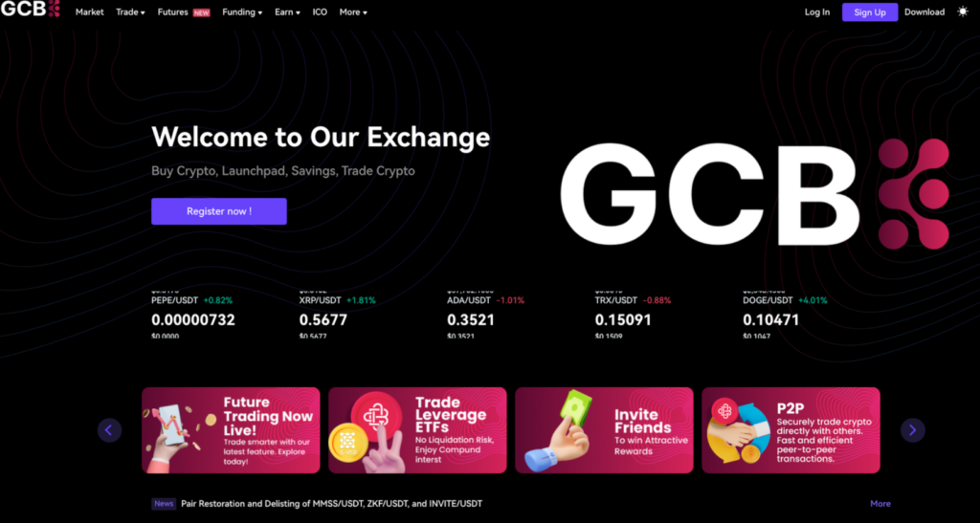This screenshot has height=523, width=980.
Task: Open the Trade Leverage ETFs banner
Action: click(417, 430)
